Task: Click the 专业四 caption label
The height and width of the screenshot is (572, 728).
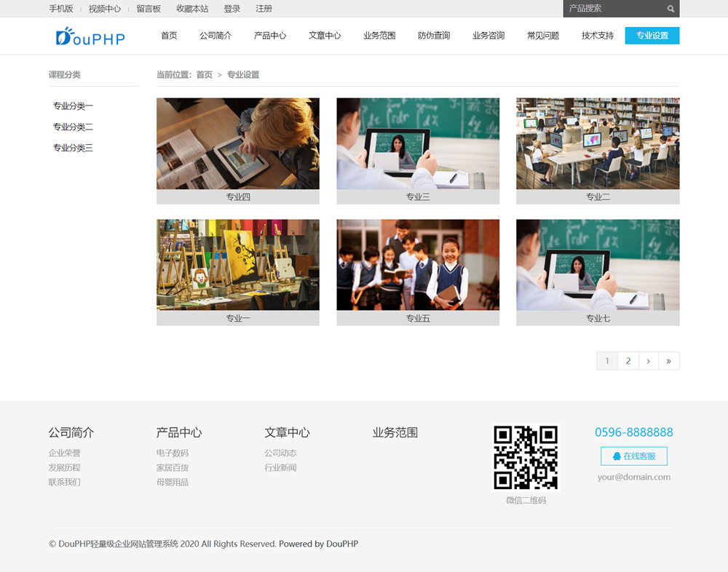Action: (x=238, y=197)
